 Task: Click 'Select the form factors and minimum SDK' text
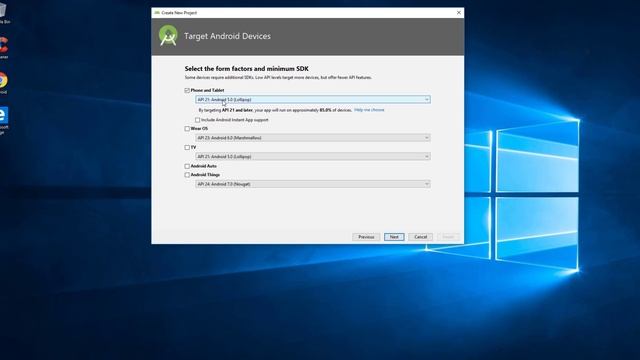click(247, 69)
